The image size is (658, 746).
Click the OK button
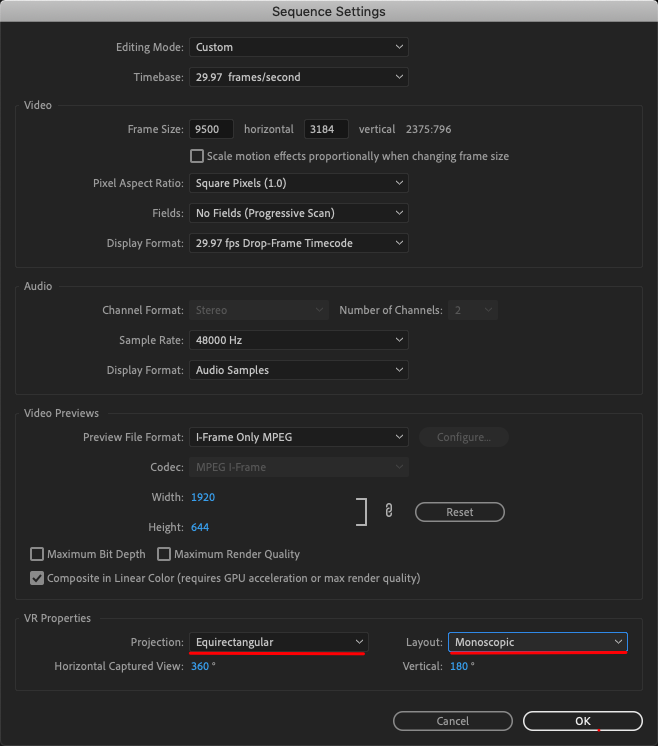coord(583,721)
